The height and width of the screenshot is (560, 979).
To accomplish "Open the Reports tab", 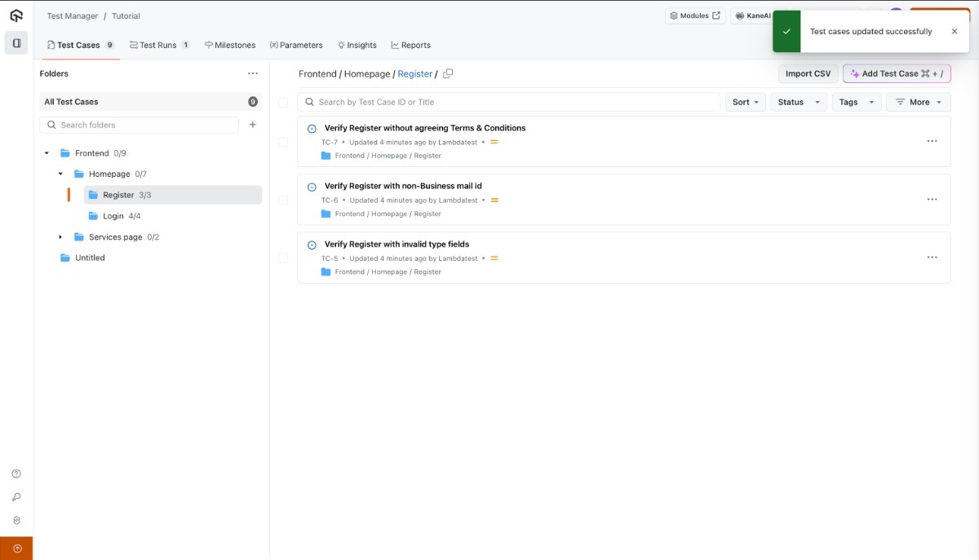I will [x=411, y=45].
